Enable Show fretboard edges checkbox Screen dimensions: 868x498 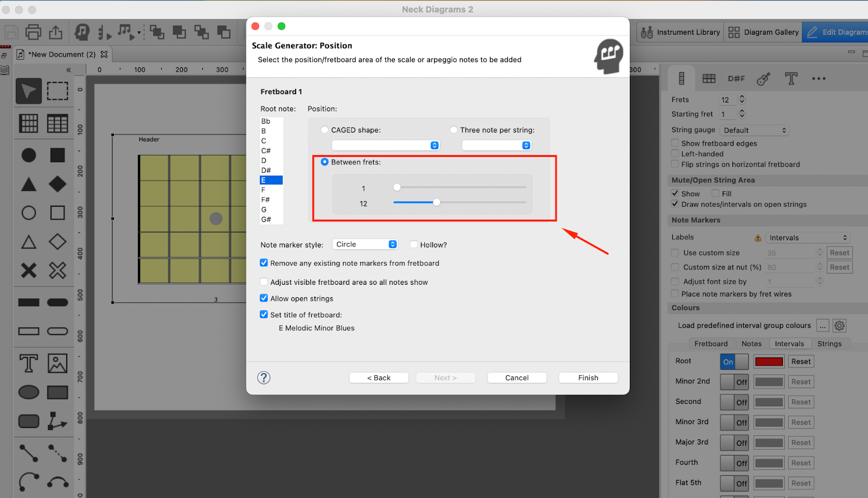pyautogui.click(x=675, y=143)
